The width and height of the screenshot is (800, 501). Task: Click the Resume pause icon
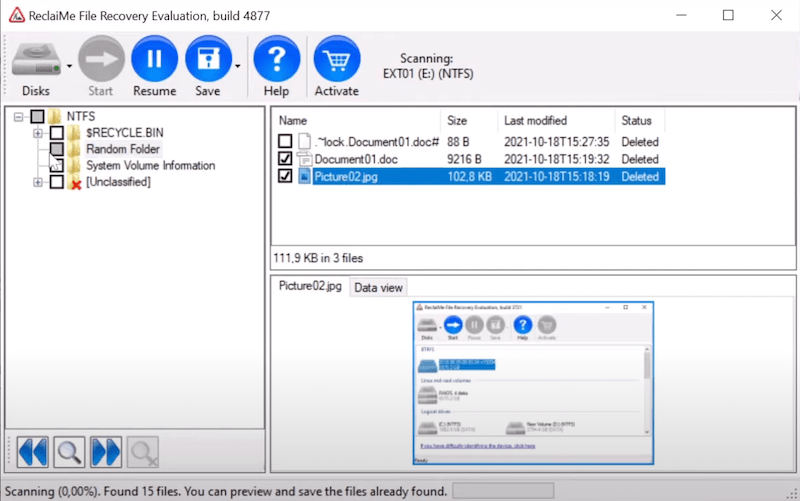coord(155,59)
